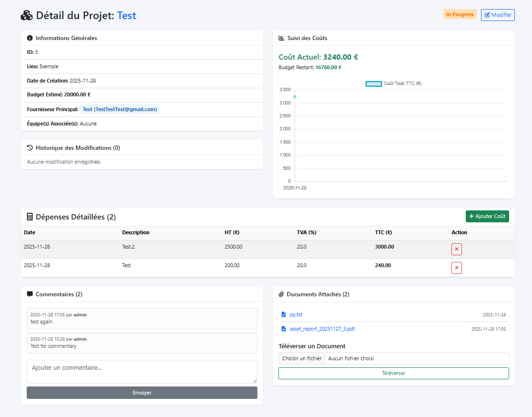Click the info icon in Informations Générales
This screenshot has width=532, height=417.
pyautogui.click(x=30, y=38)
